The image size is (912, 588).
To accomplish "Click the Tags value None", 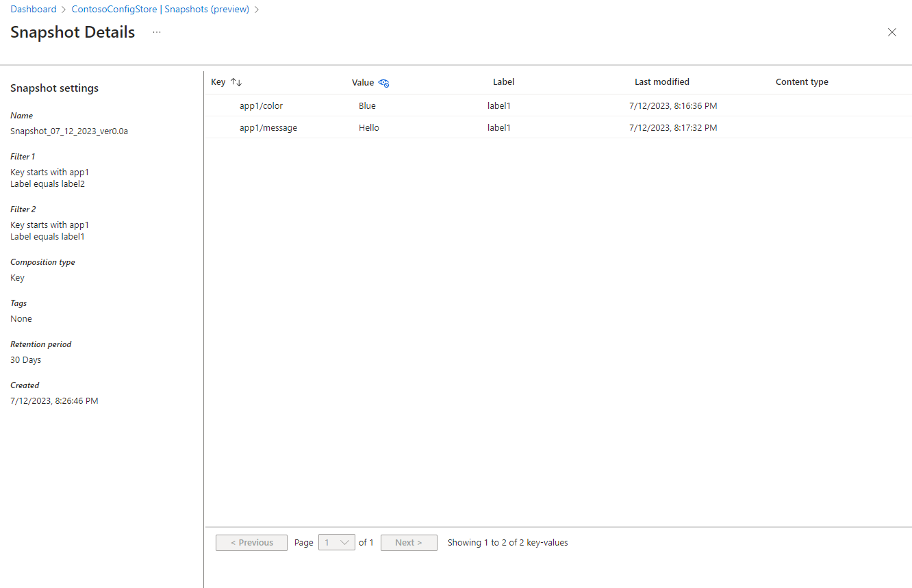I will 21,319.
